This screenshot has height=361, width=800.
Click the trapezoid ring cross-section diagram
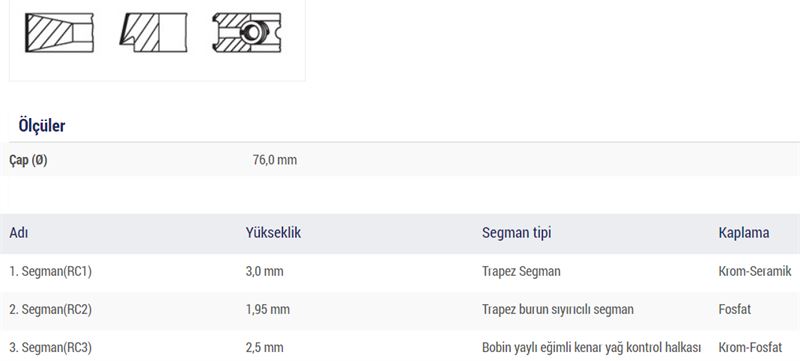tap(59, 33)
